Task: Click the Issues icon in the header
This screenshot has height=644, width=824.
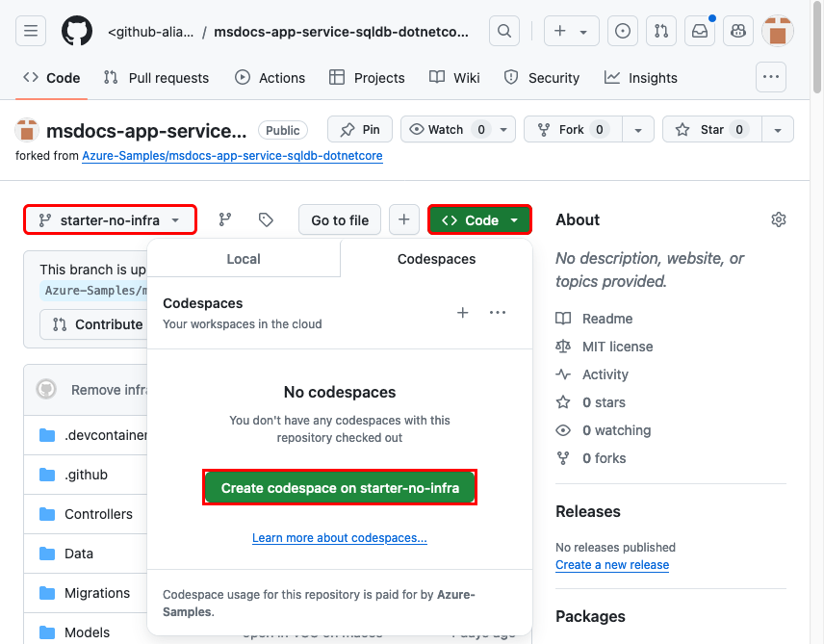Action: pyautogui.click(x=622, y=30)
